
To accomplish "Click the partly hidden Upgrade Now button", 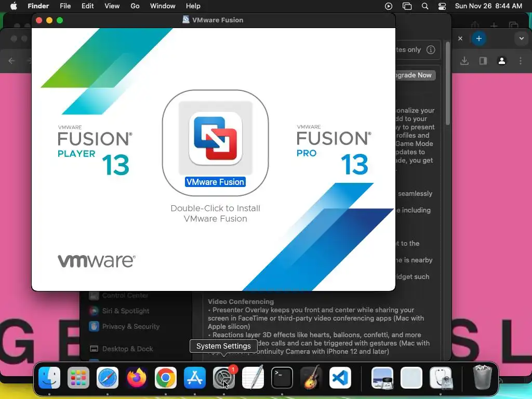I will click(415, 75).
